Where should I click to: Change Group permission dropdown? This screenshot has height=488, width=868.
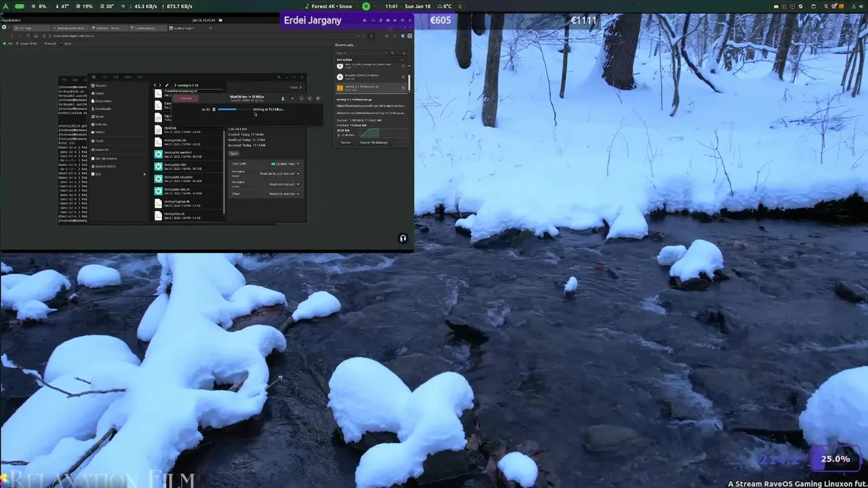tap(284, 184)
